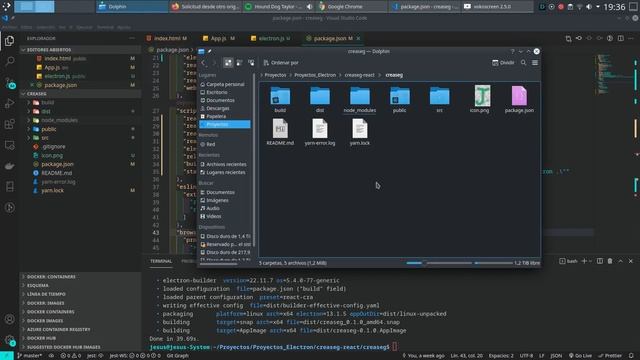Screen dimensions: 640x360
Task: Switch to Google Chrome in taskbar
Action: [352, 7]
